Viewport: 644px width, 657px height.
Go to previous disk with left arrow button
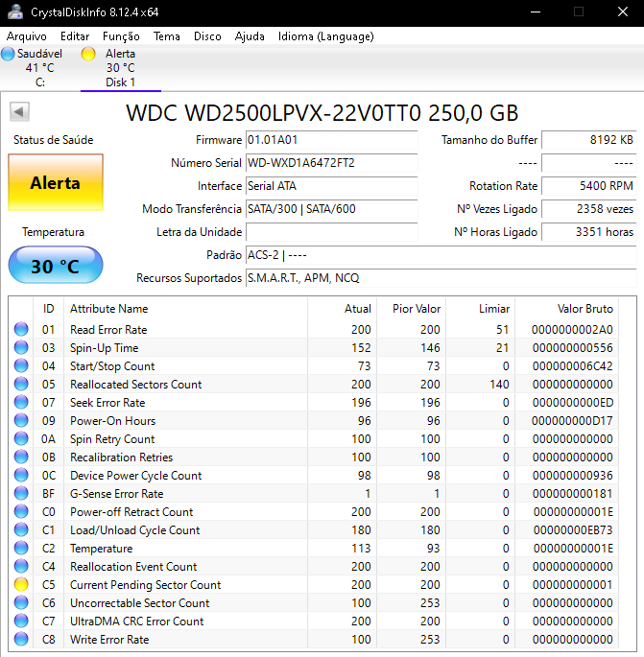(x=19, y=111)
